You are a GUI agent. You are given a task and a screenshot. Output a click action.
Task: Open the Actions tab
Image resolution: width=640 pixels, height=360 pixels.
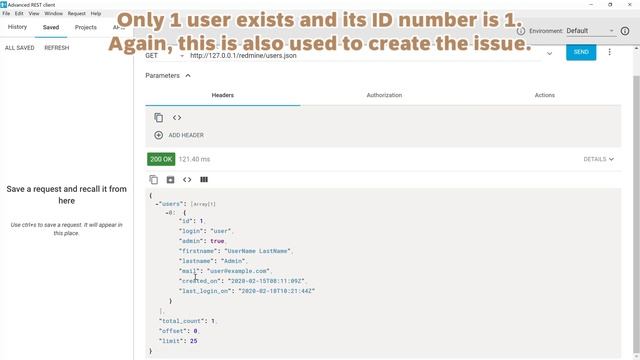click(544, 95)
